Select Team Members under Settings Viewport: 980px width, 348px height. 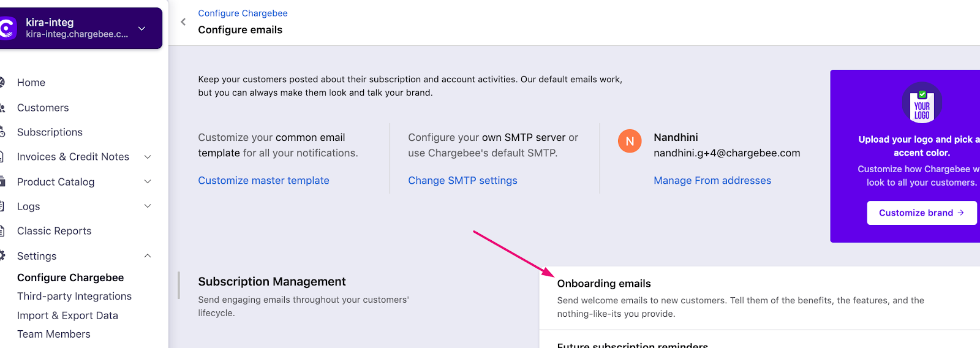(x=54, y=334)
